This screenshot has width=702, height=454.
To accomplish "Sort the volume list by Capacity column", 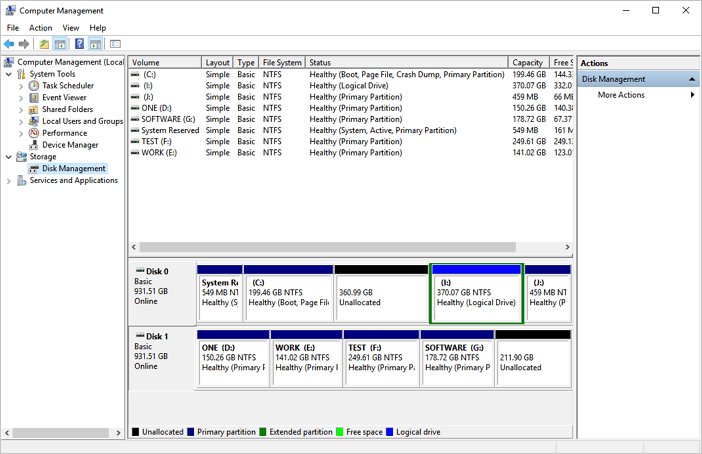I will 528,62.
